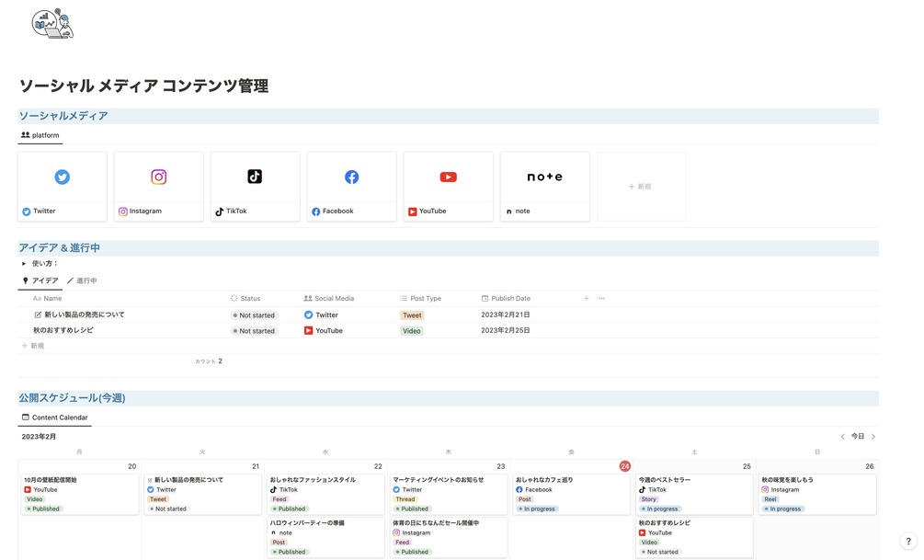This screenshot has width=924, height=560.
Task: Click the Social Media column header
Action: pos(329,298)
